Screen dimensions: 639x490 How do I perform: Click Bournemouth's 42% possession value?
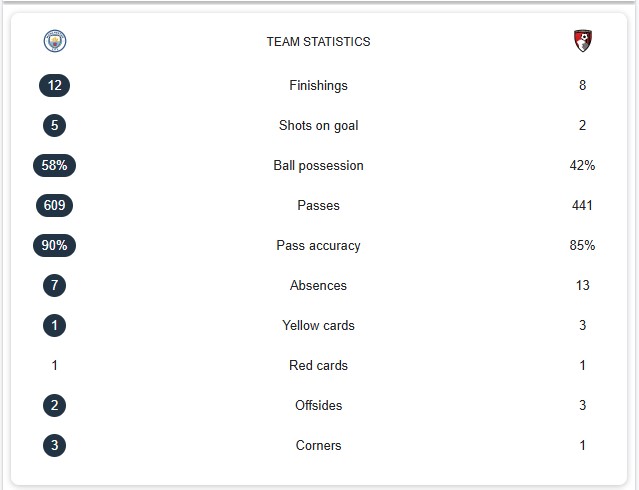click(582, 165)
